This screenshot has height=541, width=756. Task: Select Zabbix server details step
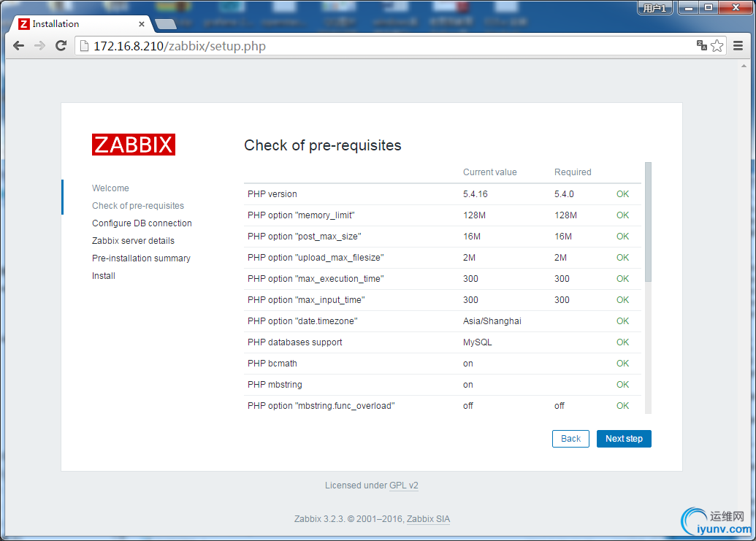coord(133,241)
